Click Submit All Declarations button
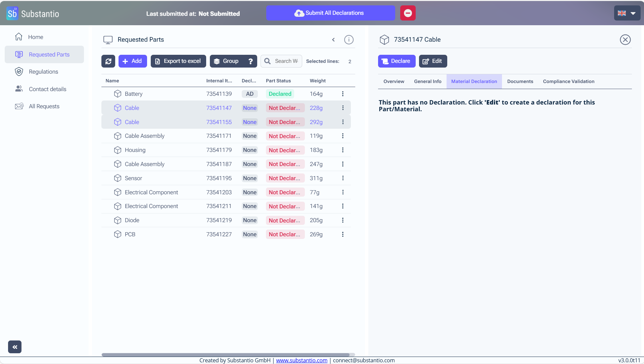Screen dimensions: 644x364 (330, 13)
